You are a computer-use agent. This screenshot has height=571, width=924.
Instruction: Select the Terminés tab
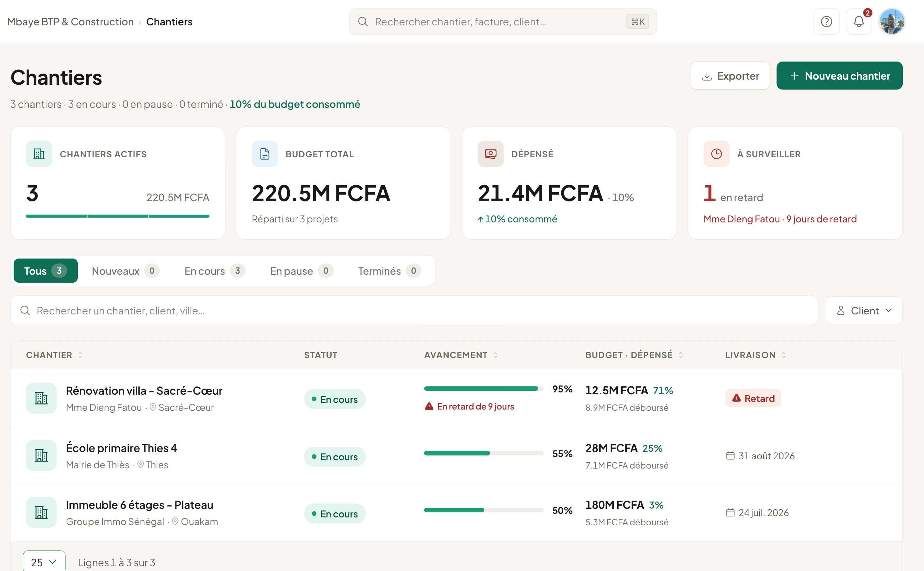(389, 271)
